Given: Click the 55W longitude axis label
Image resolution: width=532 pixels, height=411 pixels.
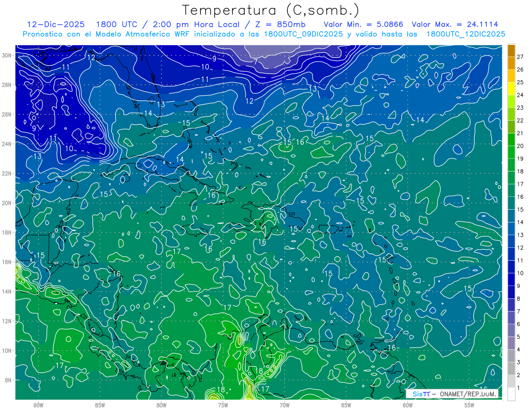Looking at the screenshot, I should (469, 405).
